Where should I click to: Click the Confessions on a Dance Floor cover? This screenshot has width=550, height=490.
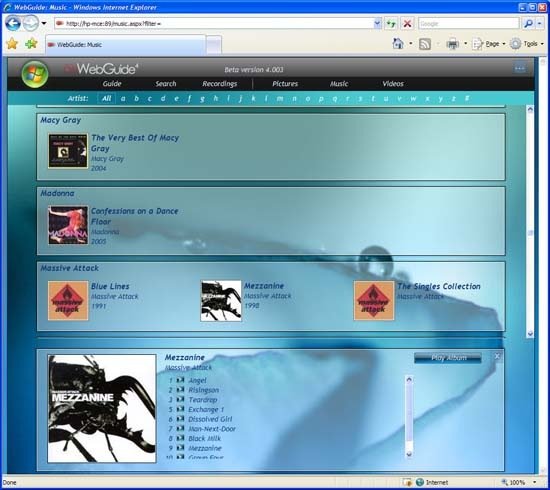[x=68, y=225]
